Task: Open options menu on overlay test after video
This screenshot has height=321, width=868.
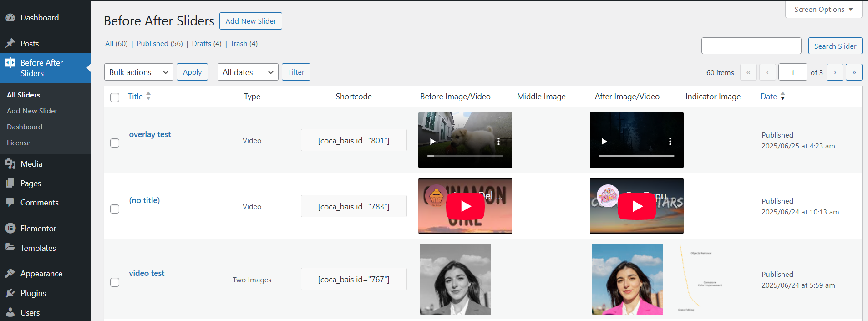Action: (x=670, y=141)
